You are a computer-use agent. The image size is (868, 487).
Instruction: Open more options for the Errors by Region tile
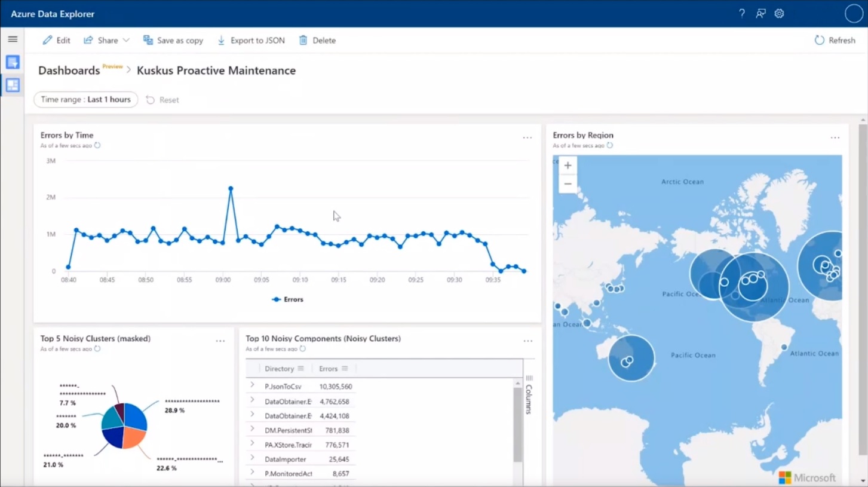click(x=835, y=137)
